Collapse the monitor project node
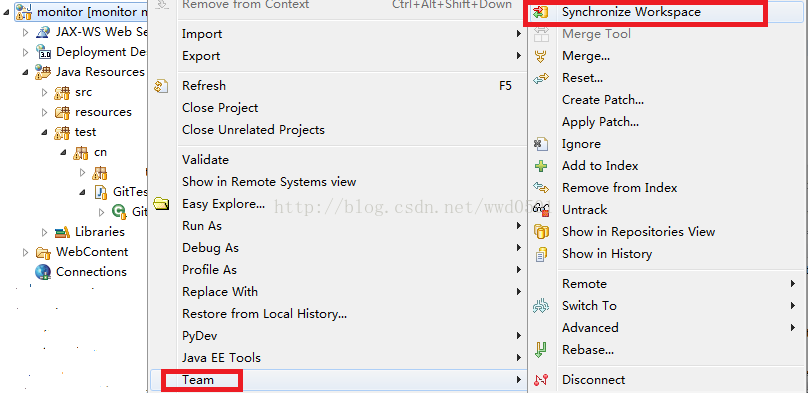808x393 pixels. click(7, 11)
